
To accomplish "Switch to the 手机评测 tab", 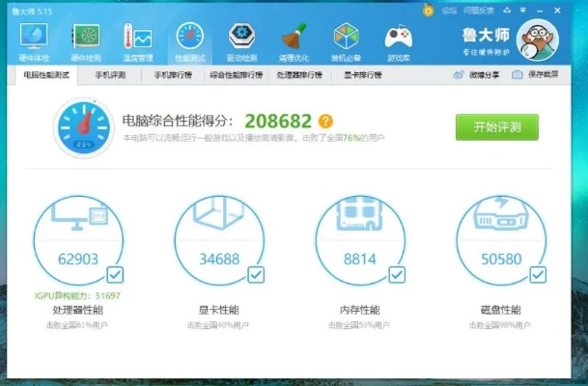I will coord(110,74).
